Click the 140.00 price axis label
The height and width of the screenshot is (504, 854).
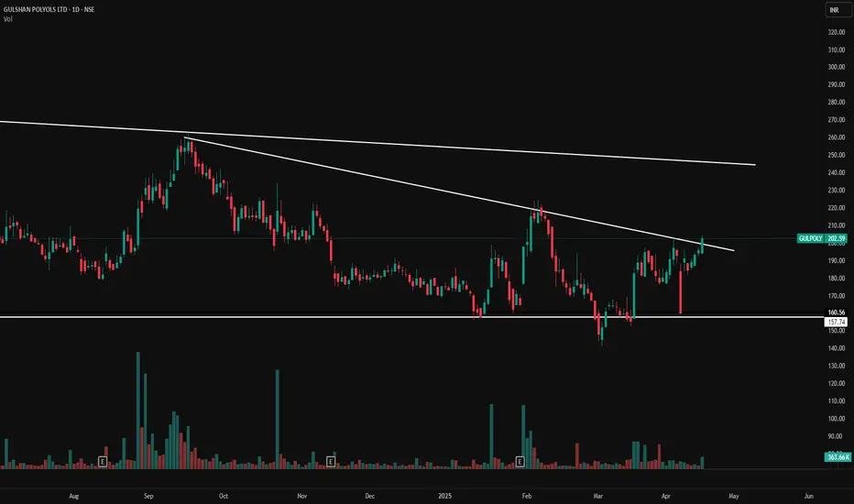click(836, 348)
